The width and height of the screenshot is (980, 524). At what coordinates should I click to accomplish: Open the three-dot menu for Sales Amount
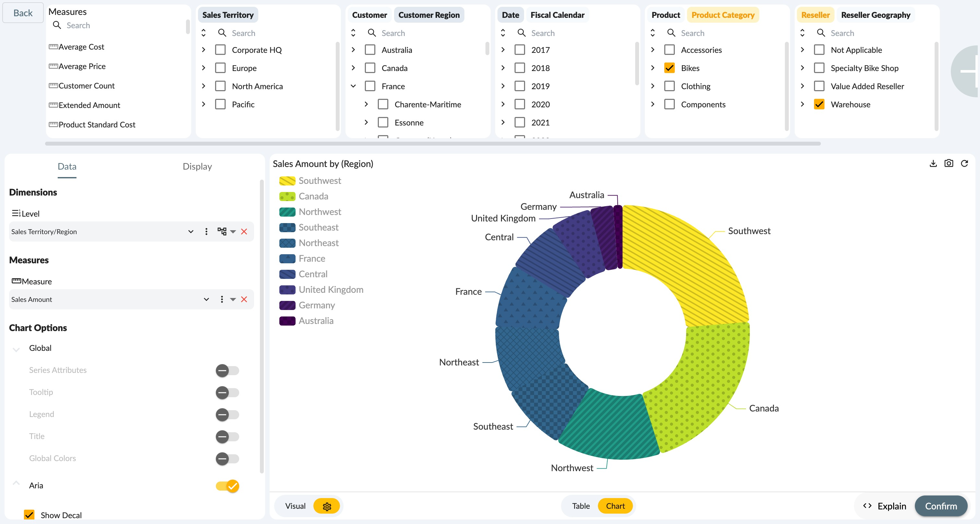[x=222, y=300]
